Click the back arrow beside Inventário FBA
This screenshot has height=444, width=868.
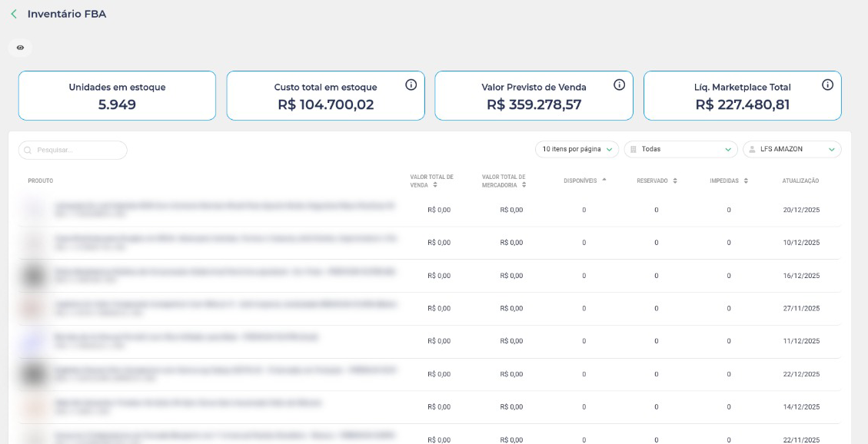coord(14,14)
